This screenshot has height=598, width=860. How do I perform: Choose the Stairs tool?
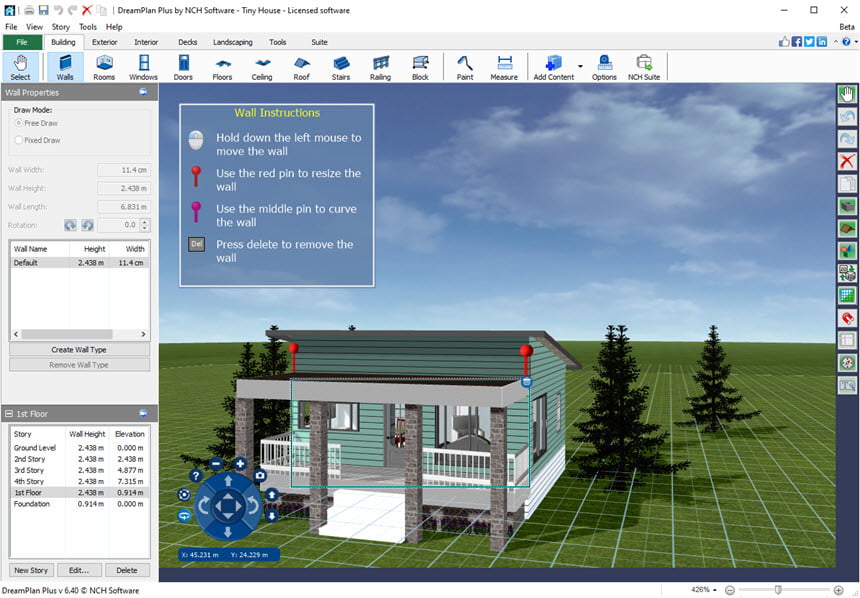tap(341, 67)
